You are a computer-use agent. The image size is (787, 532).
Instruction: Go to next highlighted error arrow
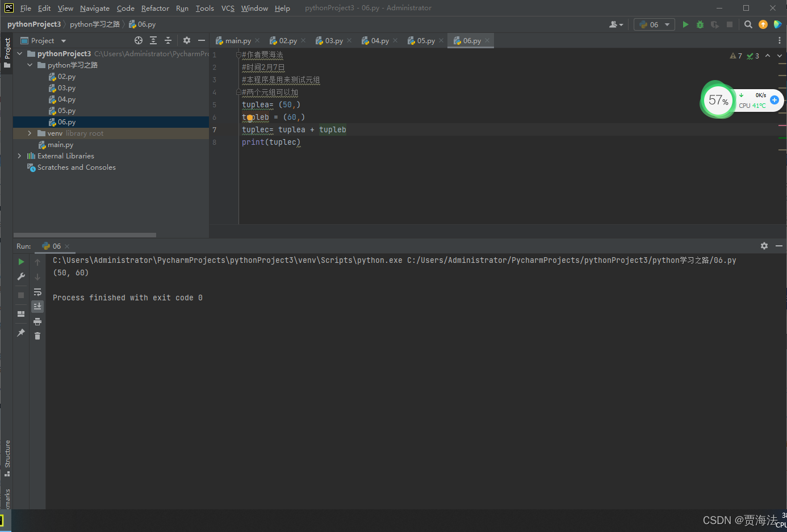click(780, 56)
